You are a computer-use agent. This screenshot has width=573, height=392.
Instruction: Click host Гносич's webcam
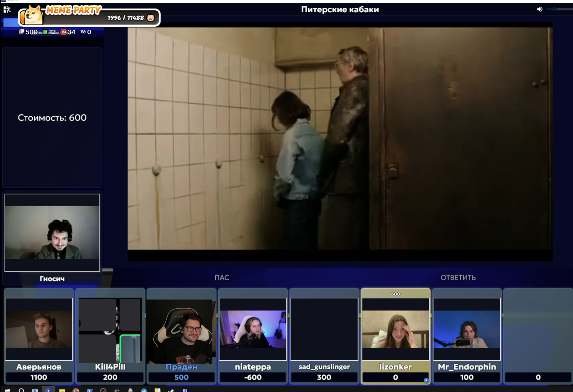52,233
